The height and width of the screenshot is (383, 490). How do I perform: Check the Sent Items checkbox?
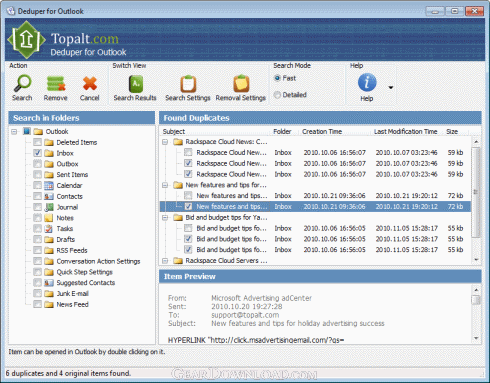[38, 174]
